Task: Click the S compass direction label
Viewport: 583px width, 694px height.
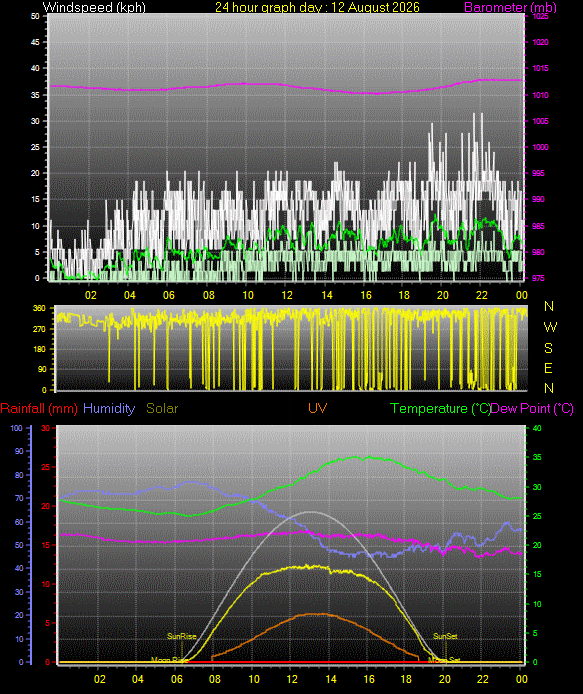Action: click(548, 348)
